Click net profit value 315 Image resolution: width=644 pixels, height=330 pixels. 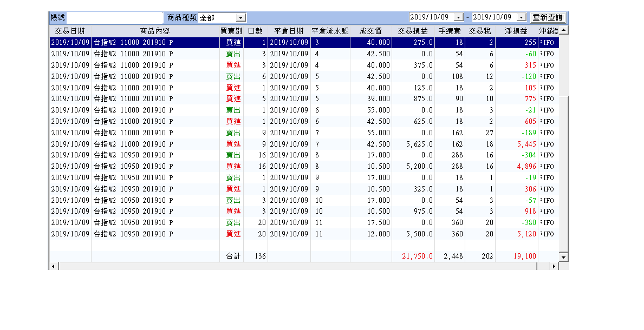pos(530,65)
